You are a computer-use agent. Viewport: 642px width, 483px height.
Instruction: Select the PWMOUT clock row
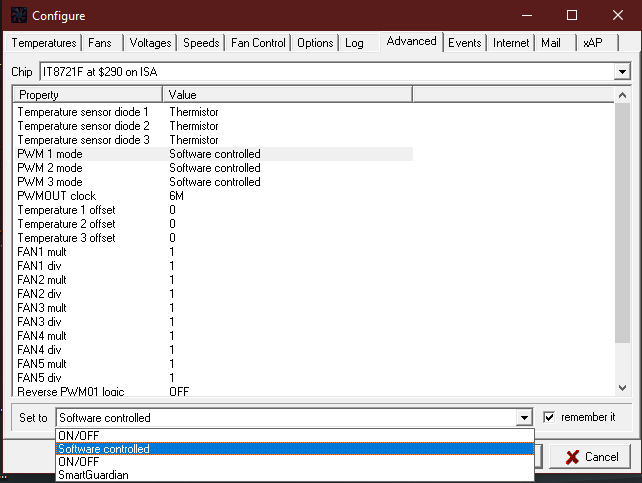214,196
